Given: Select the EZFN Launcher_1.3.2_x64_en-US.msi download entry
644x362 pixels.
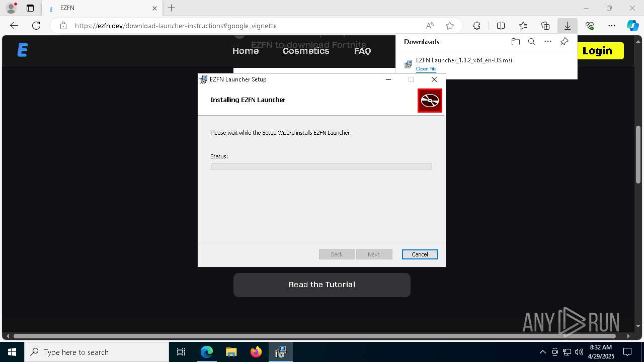Looking at the screenshot, I should pyautogui.click(x=486, y=64).
